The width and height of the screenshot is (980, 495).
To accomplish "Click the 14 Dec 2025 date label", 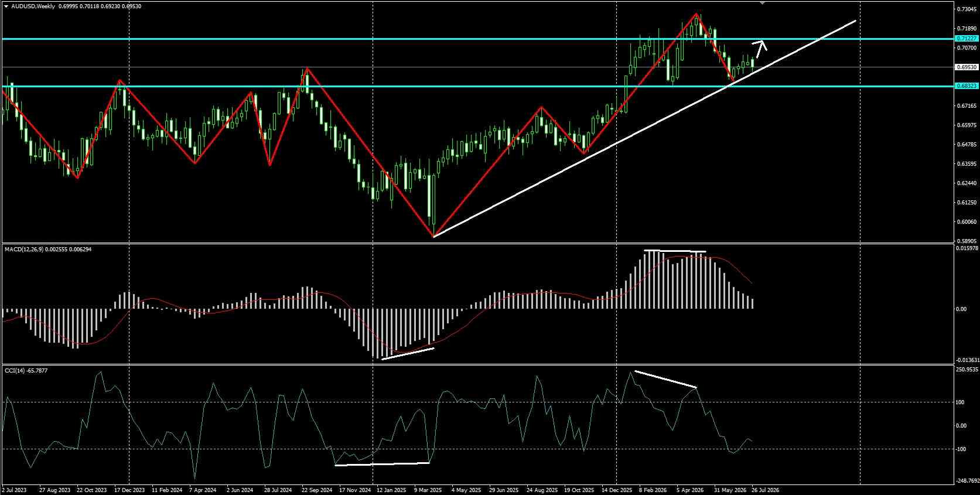I will [617, 490].
